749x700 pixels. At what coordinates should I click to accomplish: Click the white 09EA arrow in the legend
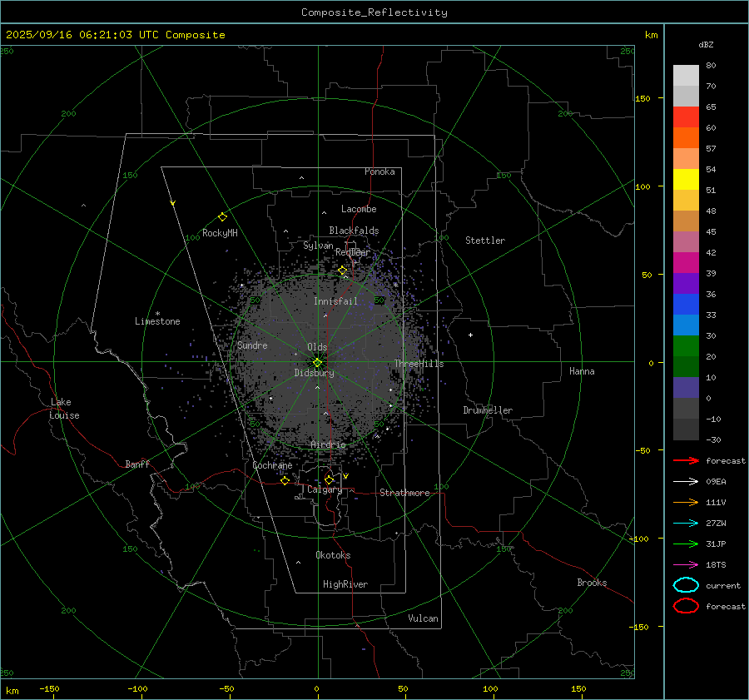(x=686, y=481)
